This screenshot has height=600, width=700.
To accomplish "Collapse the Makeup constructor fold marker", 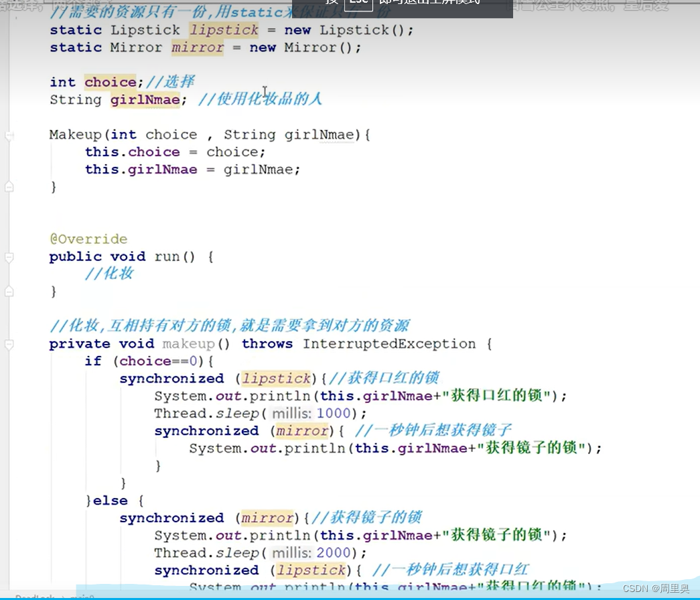I will click(9, 135).
